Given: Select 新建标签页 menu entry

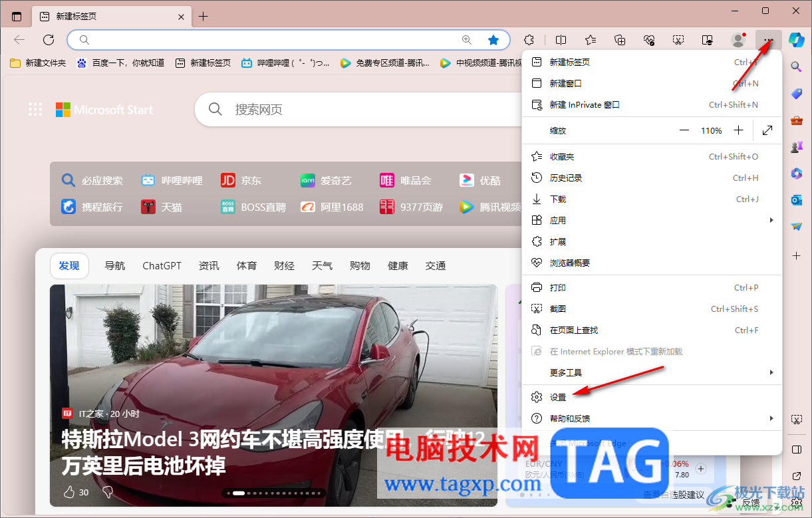Looking at the screenshot, I should click(652, 62).
